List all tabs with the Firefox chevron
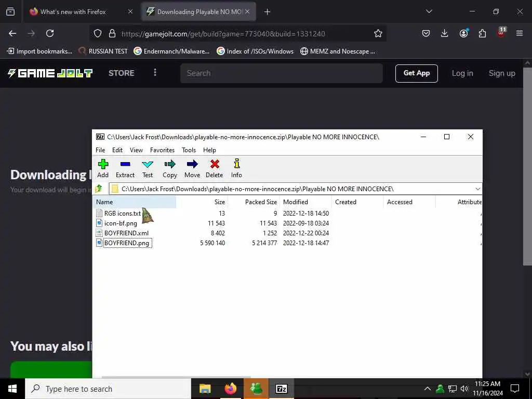532x399 pixels. tap(429, 11)
